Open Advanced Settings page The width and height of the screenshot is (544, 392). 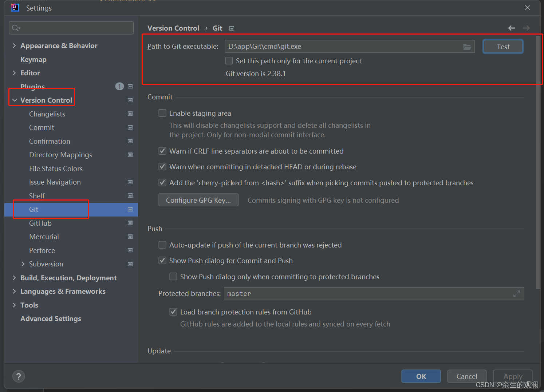tap(51, 318)
